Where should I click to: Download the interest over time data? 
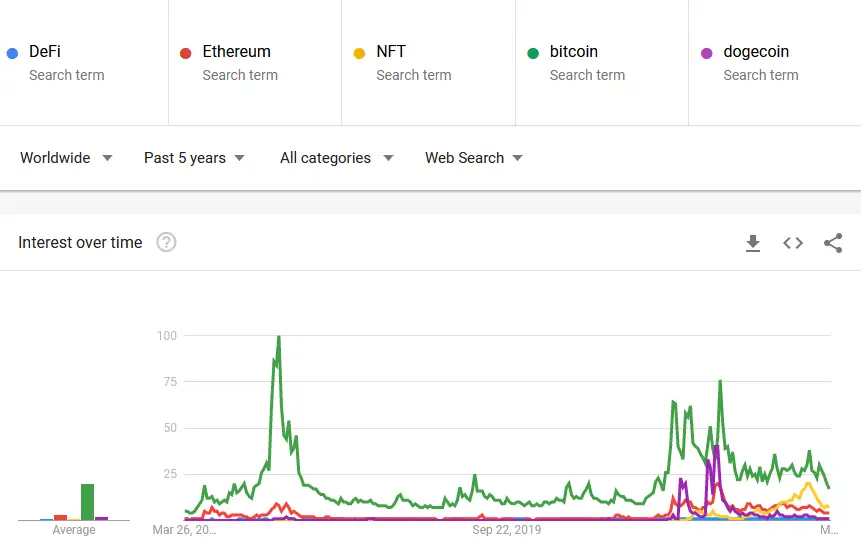pos(753,243)
